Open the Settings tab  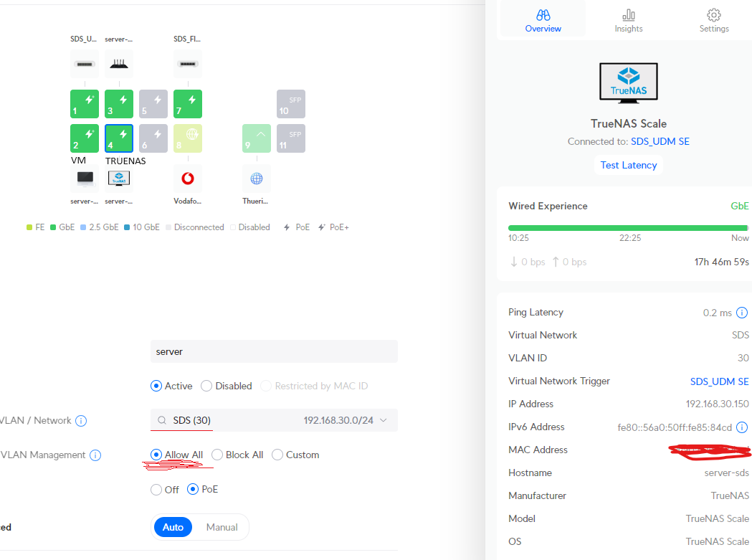point(713,21)
